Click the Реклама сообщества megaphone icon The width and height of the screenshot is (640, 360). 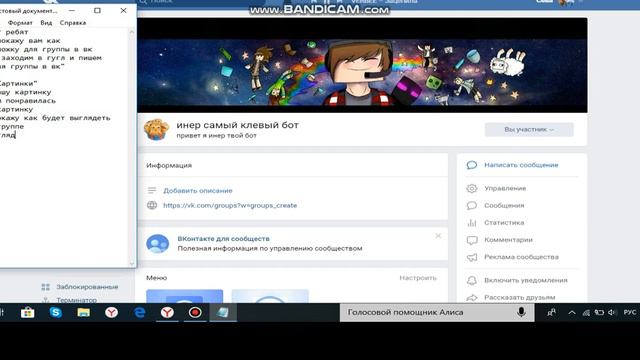pyautogui.click(x=471, y=257)
